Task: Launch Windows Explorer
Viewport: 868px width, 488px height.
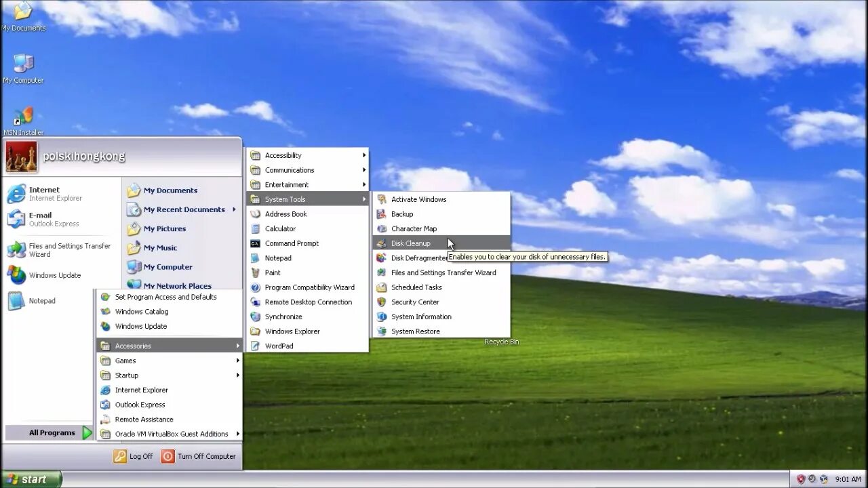Action: point(308,331)
